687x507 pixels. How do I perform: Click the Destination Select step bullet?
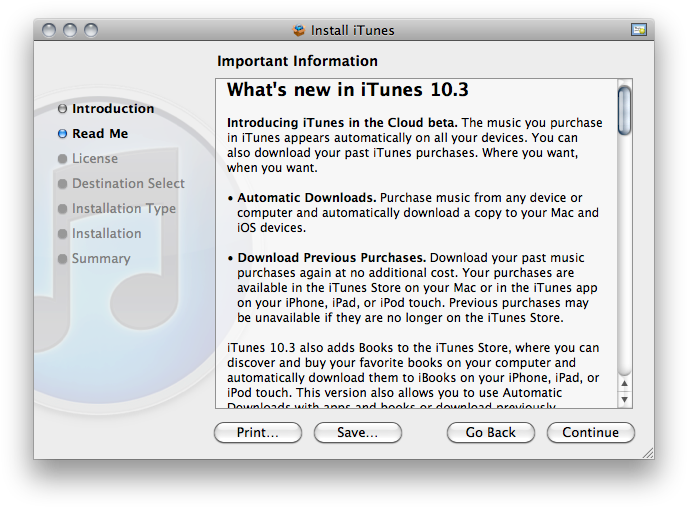click(x=62, y=184)
